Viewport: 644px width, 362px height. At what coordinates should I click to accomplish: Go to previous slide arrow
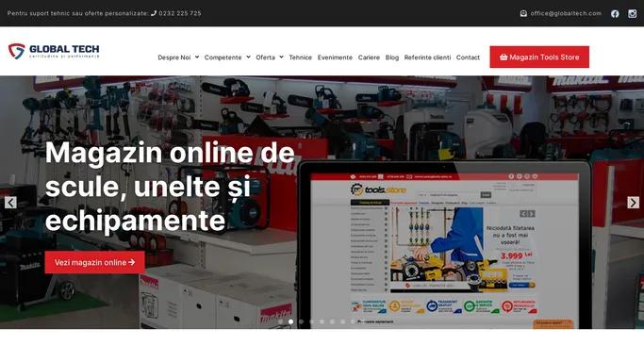pos(10,203)
